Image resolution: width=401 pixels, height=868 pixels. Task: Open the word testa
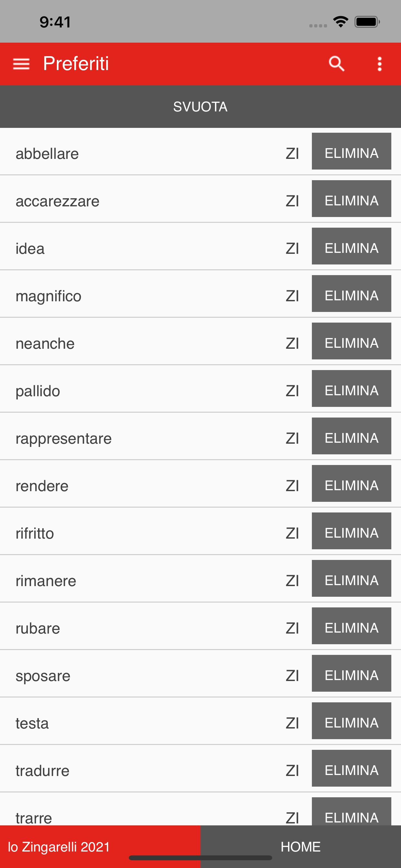coord(32,723)
